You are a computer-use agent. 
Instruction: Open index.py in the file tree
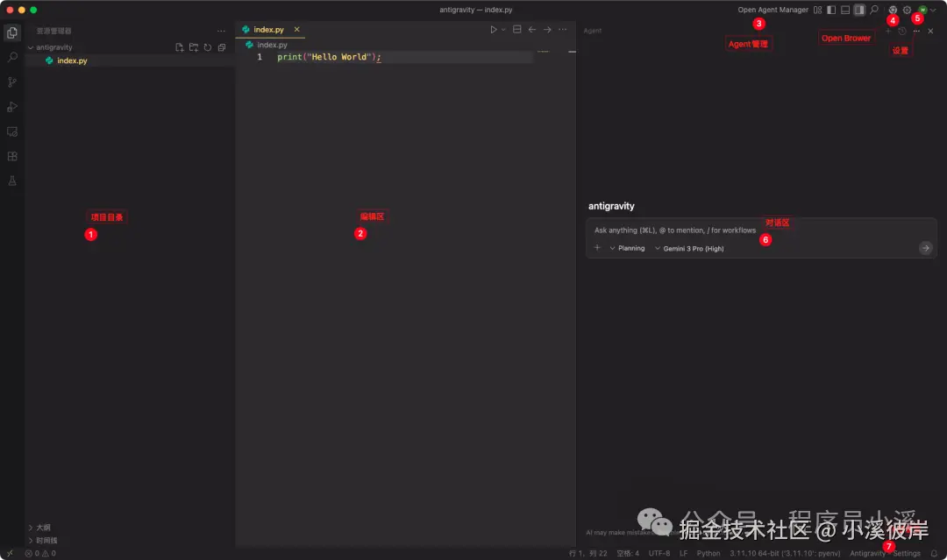[72, 61]
